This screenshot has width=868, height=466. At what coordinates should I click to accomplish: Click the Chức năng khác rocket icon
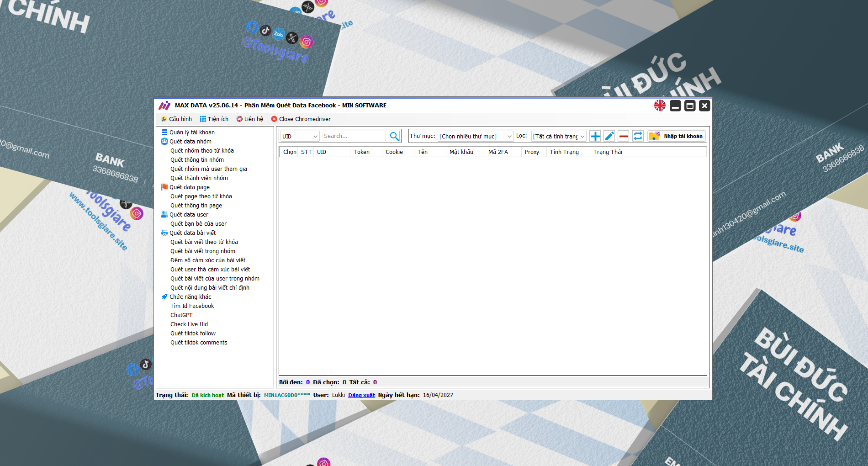pos(164,297)
